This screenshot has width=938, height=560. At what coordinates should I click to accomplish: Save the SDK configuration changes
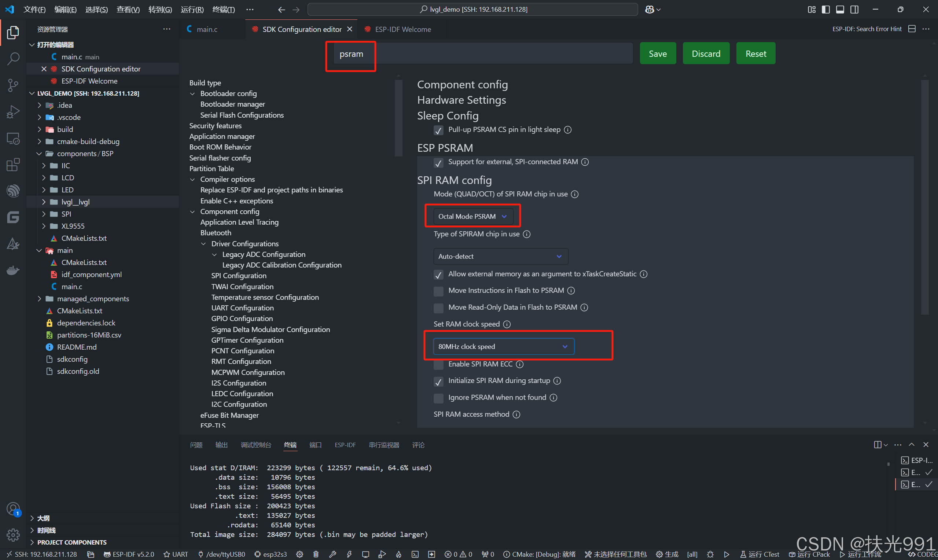pyautogui.click(x=657, y=53)
